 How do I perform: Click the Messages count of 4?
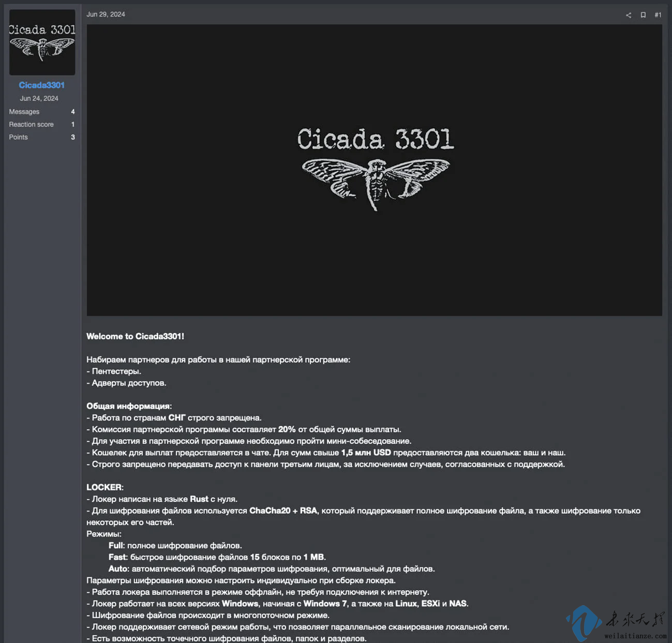72,112
